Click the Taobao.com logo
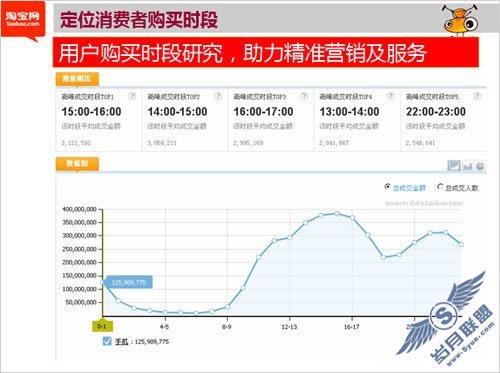Viewport: 500px width, 373px height. 23,20
